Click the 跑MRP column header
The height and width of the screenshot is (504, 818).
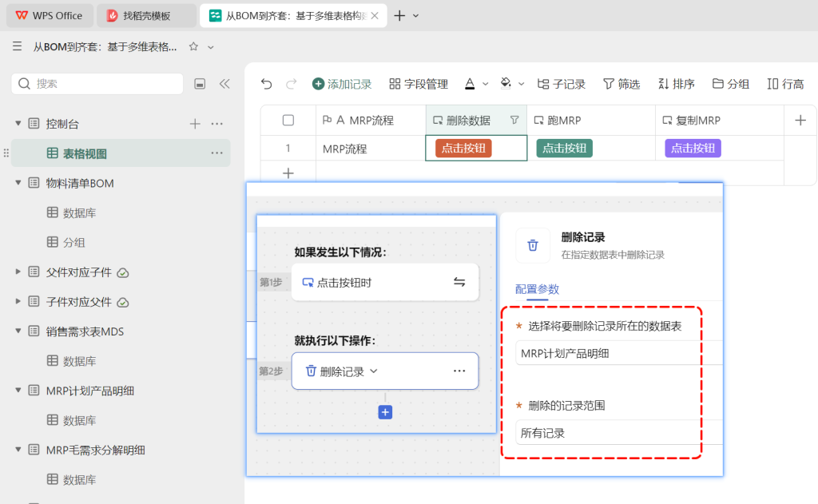591,121
